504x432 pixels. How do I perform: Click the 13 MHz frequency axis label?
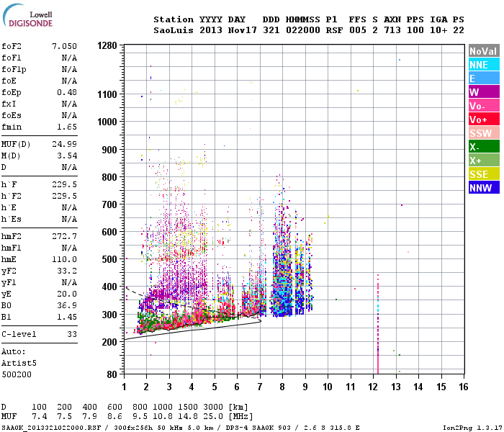tap(396, 387)
